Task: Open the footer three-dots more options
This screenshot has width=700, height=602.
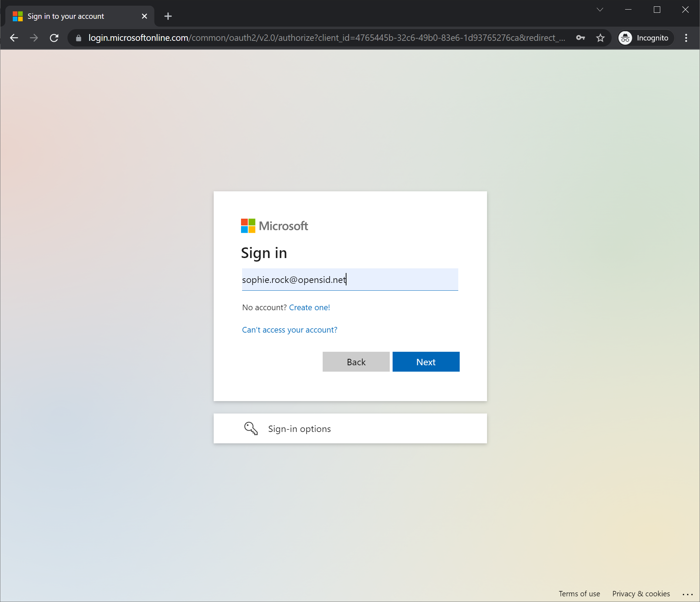Action: (688, 594)
